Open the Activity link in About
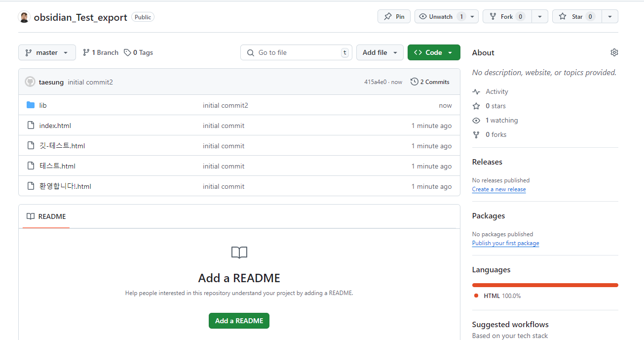 pyautogui.click(x=497, y=92)
